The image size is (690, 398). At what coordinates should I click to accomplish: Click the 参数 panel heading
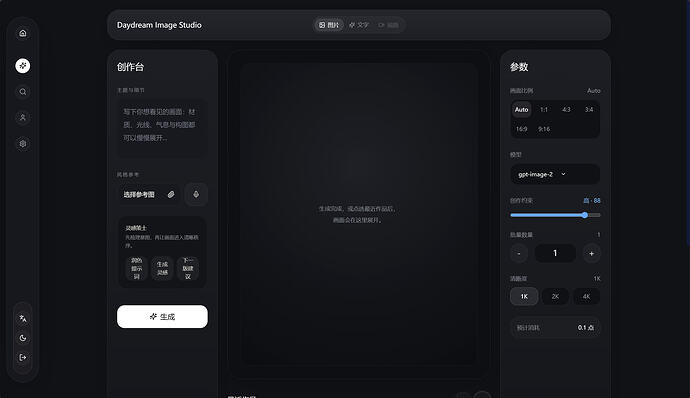519,67
